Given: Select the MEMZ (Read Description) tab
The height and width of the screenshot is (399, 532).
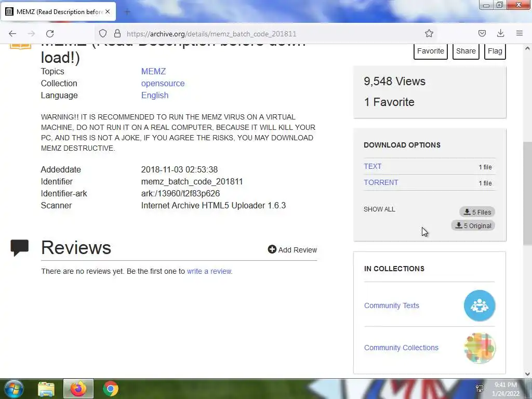Looking at the screenshot, I should [x=58, y=11].
